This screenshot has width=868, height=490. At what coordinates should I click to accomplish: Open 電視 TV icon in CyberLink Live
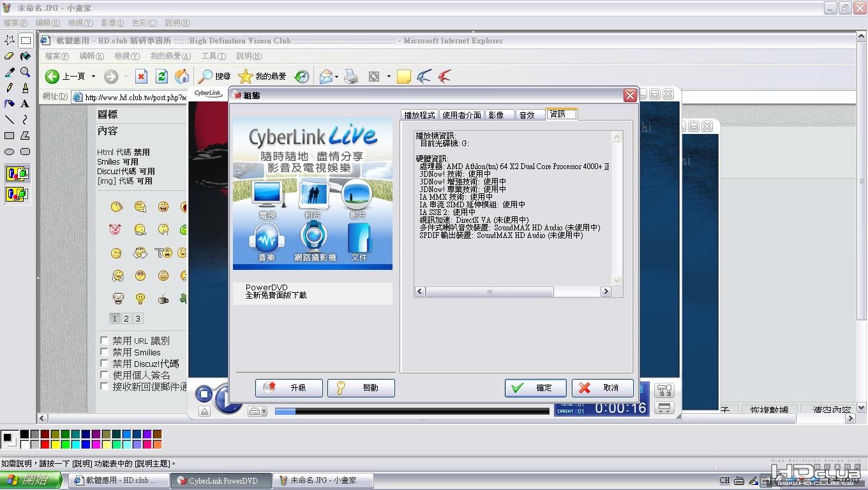point(267,200)
